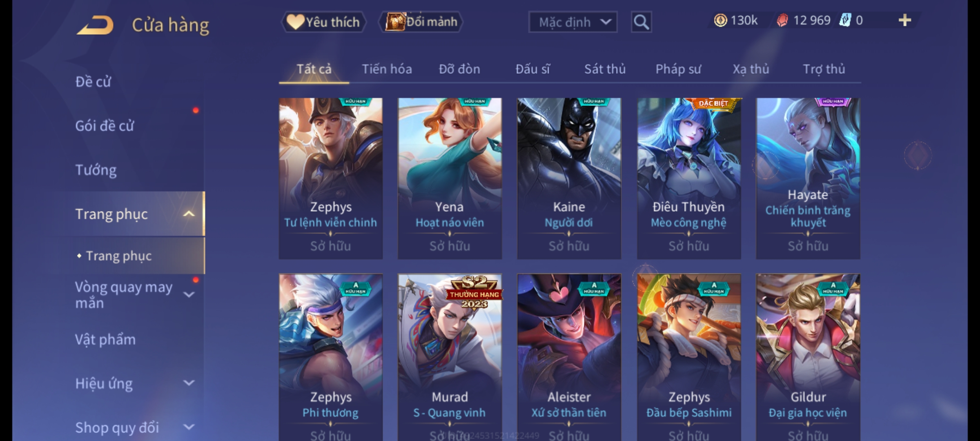Open the Mặc định sort dropdown

point(572,22)
